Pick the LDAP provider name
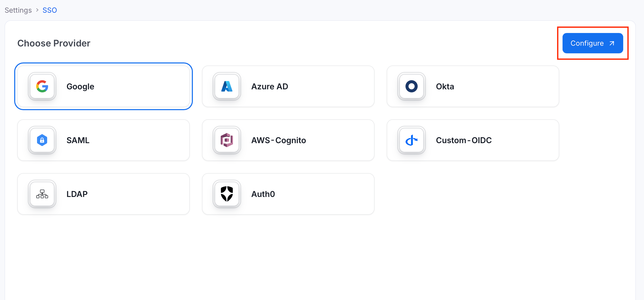644x300 pixels. coord(77,194)
